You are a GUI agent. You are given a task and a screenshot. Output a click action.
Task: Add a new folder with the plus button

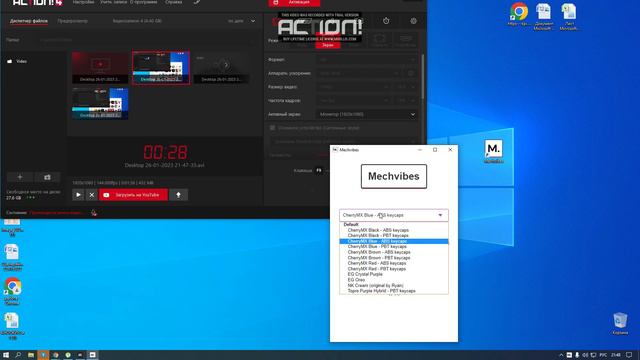pos(20,177)
